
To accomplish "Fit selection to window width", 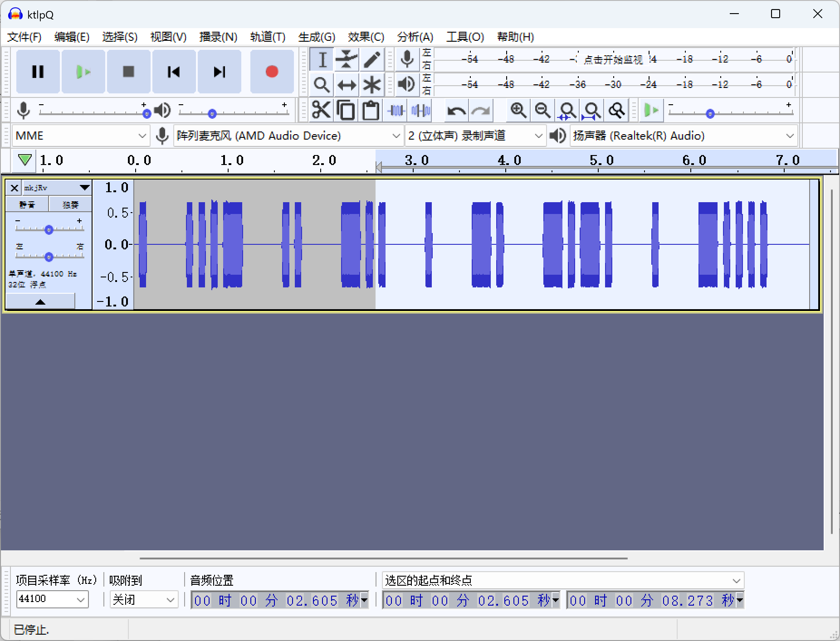I will point(567,110).
